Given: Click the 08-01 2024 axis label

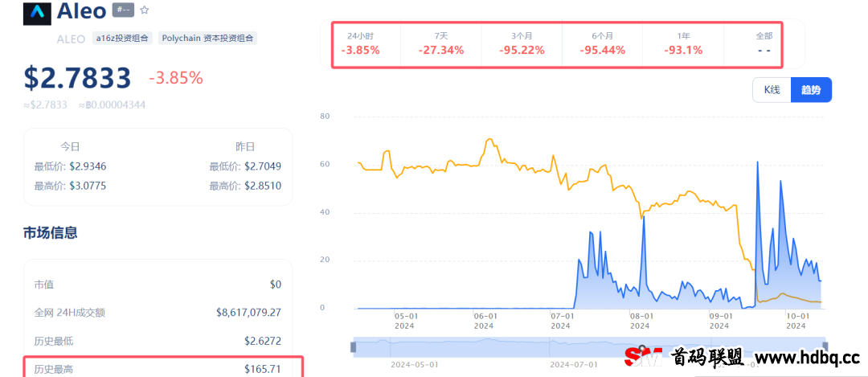Looking at the screenshot, I should pos(640,321).
